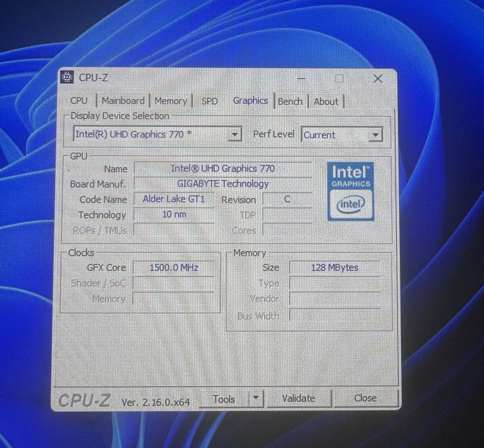
Task: Select the Memory tab
Action: coord(171,101)
